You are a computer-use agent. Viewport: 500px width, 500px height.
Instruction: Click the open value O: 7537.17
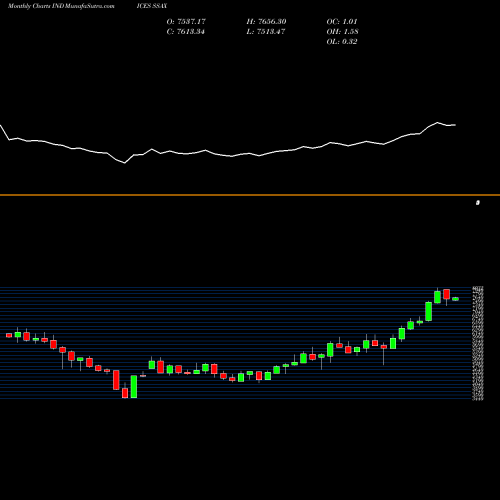[186, 21]
